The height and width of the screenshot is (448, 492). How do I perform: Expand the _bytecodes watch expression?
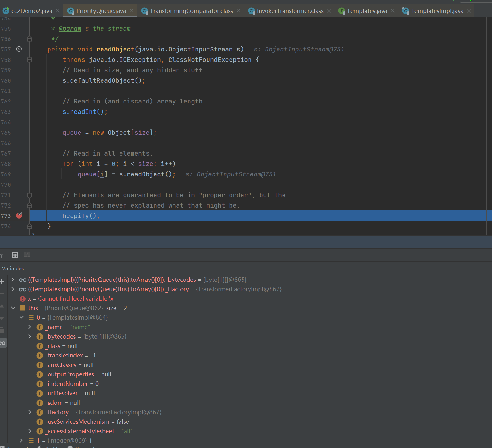point(13,280)
